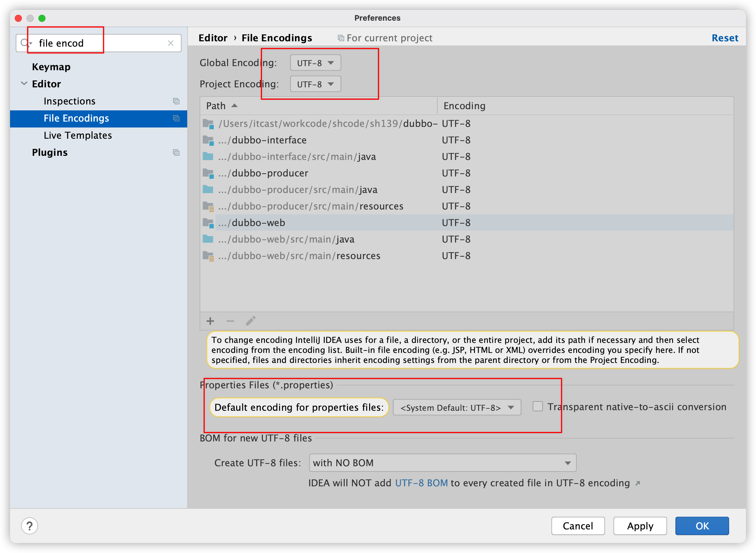The width and height of the screenshot is (756, 553).
Task: Click the pencil edit icon below table
Action: 250,321
